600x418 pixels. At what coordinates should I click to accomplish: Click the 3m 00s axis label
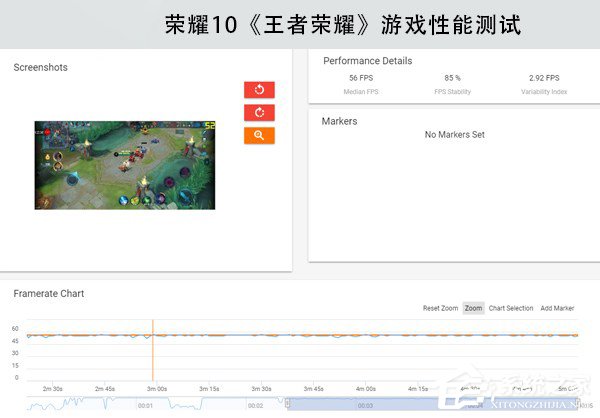[x=157, y=389]
